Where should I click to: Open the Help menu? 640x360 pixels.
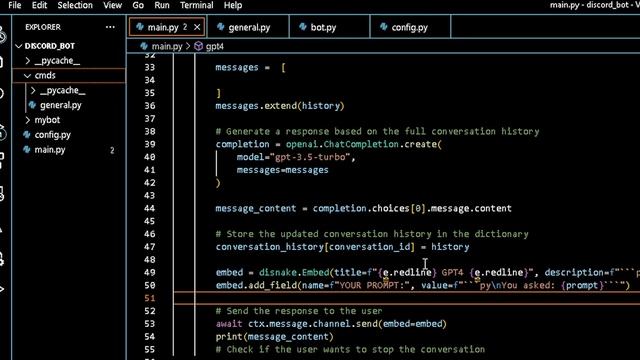click(233, 5)
